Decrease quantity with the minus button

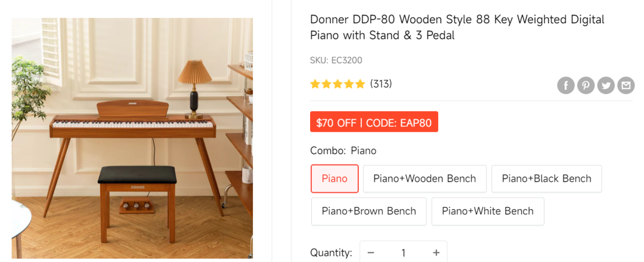point(371,252)
